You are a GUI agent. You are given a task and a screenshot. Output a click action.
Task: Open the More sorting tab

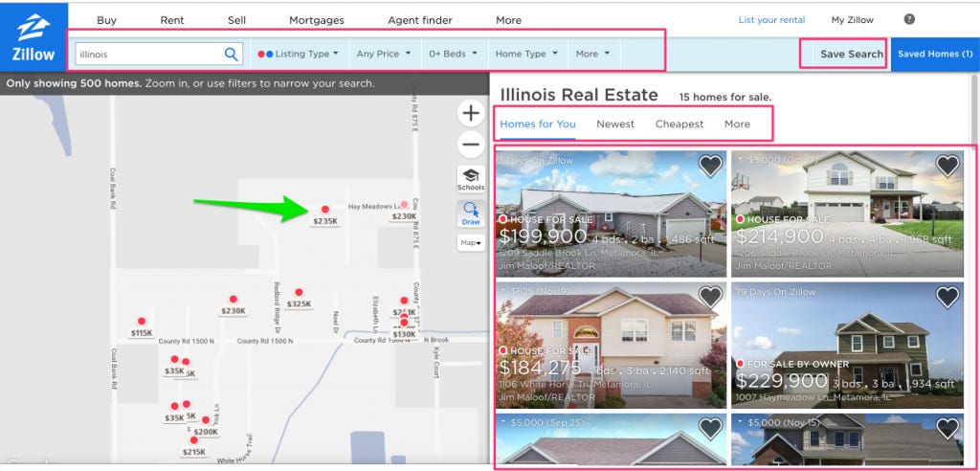(737, 123)
